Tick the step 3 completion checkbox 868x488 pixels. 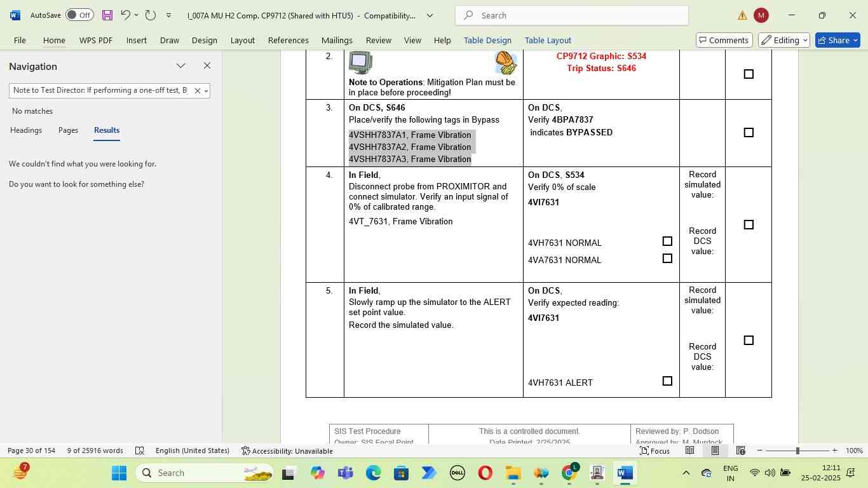tap(749, 133)
